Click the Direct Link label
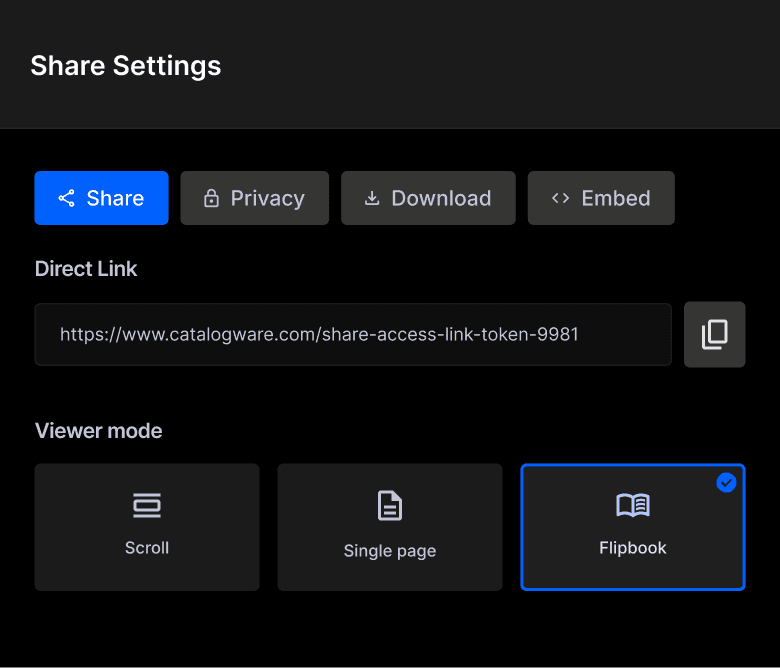The width and height of the screenshot is (780, 668). point(86,269)
